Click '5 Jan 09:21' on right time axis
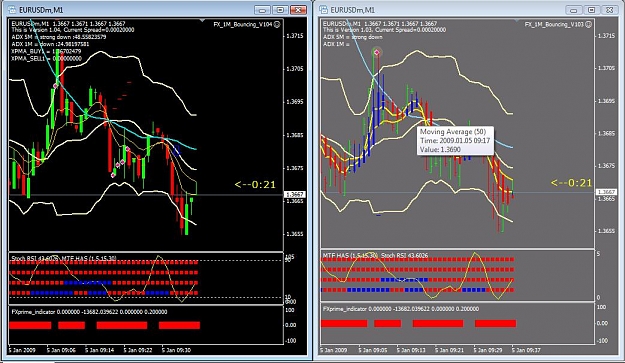Image resolution: width=625 pixels, height=363 pixels. click(449, 350)
